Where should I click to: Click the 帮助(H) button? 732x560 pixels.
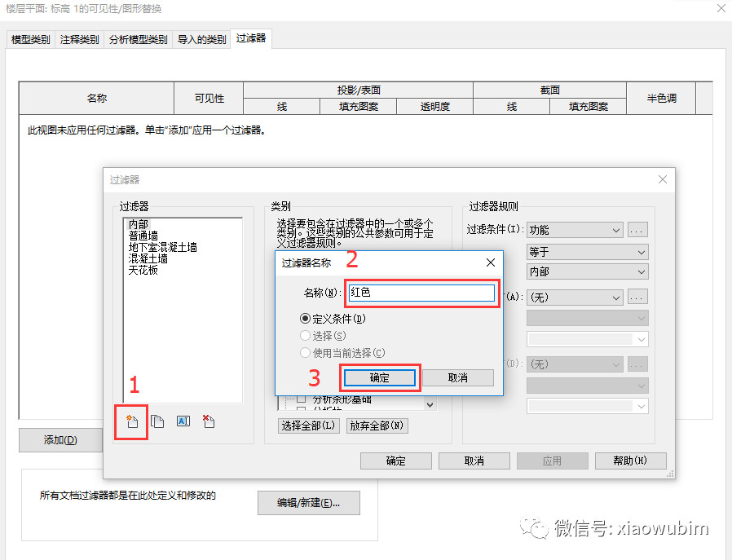click(x=631, y=461)
